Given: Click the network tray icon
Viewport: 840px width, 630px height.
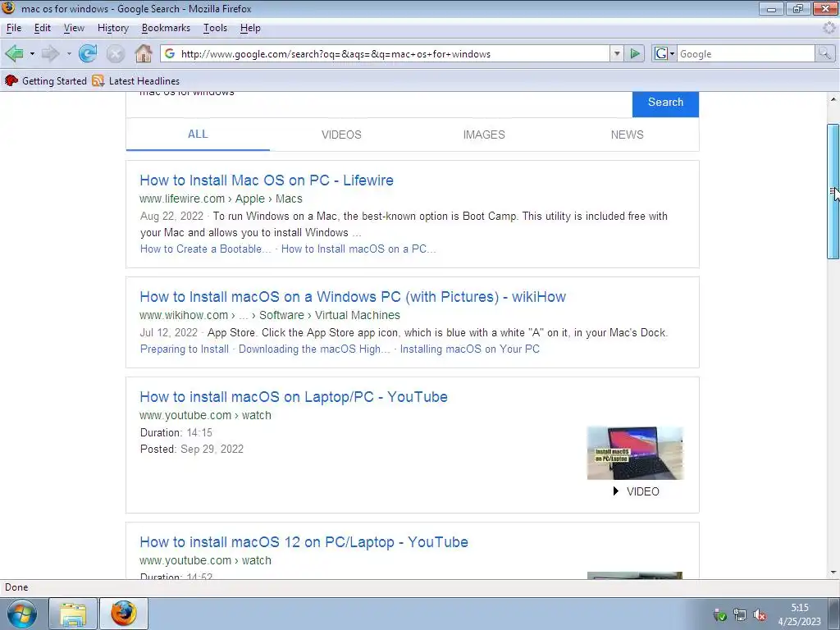Looking at the screenshot, I should click(740, 615).
